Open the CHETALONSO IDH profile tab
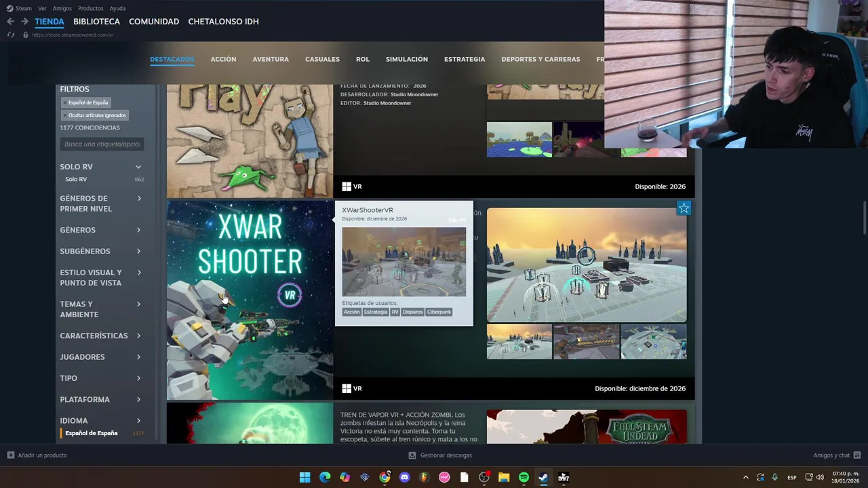868x488 pixels. 223,22
